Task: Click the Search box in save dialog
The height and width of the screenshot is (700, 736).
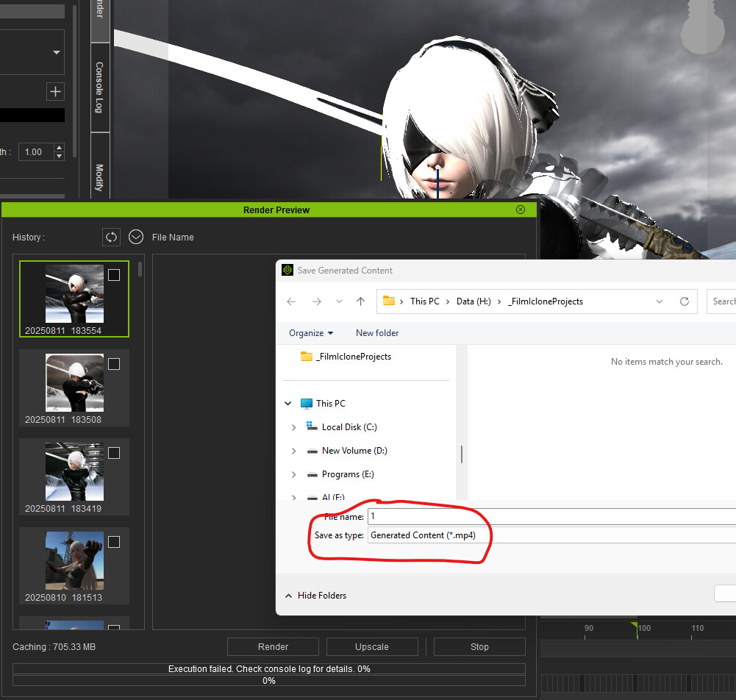Action: click(721, 301)
